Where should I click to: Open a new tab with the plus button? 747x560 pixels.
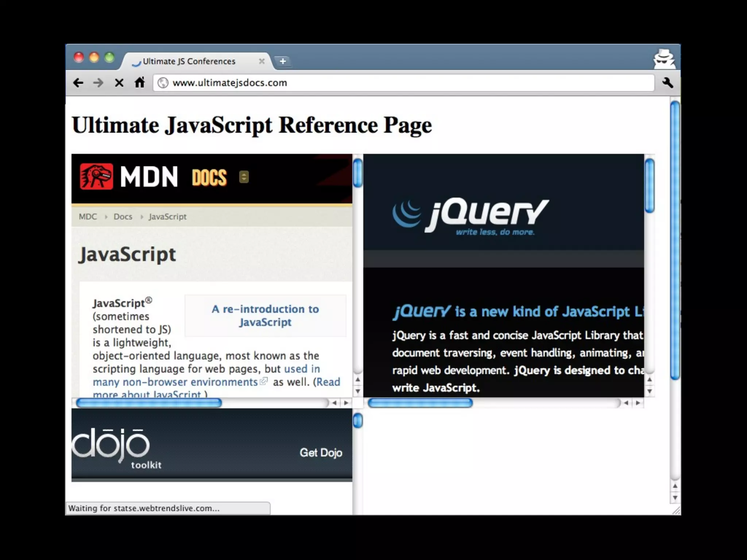point(283,61)
